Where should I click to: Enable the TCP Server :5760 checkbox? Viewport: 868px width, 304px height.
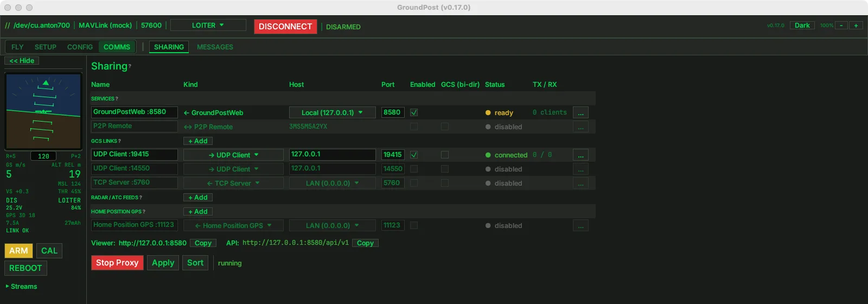pyautogui.click(x=414, y=183)
